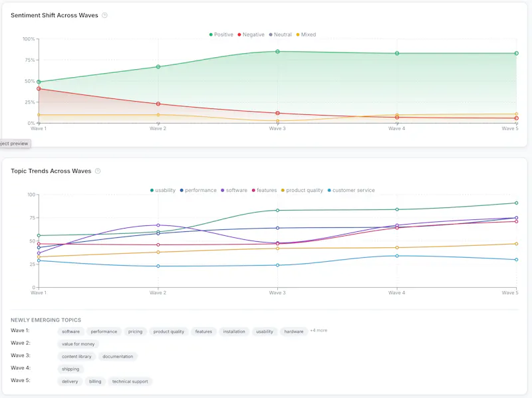
Task: Click the Positive data point at Wave 2
Action: [158, 67]
